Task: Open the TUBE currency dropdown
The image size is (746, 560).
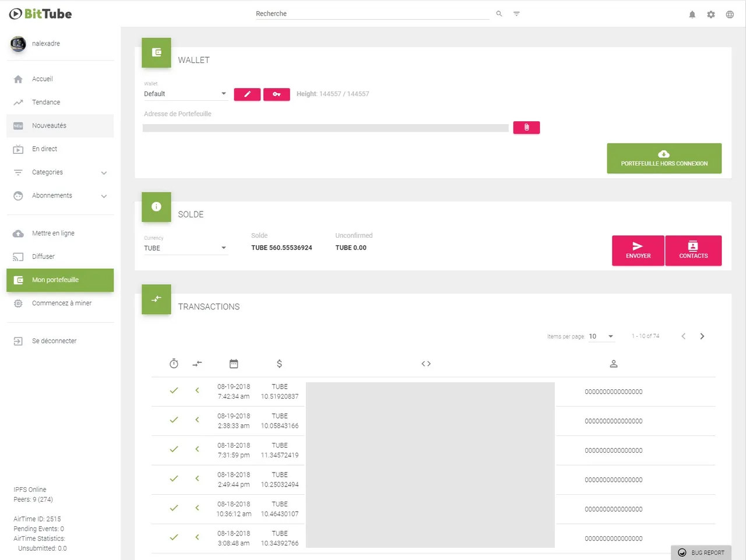Action: pyautogui.click(x=185, y=248)
